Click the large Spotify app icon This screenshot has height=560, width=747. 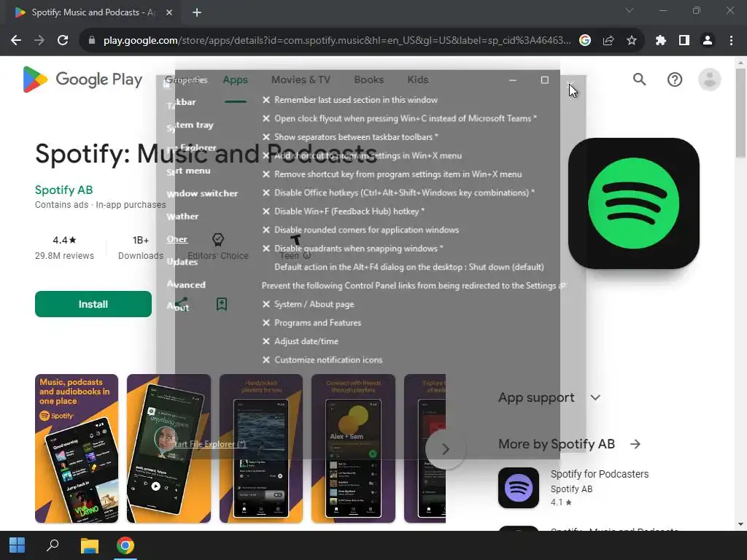tap(634, 203)
